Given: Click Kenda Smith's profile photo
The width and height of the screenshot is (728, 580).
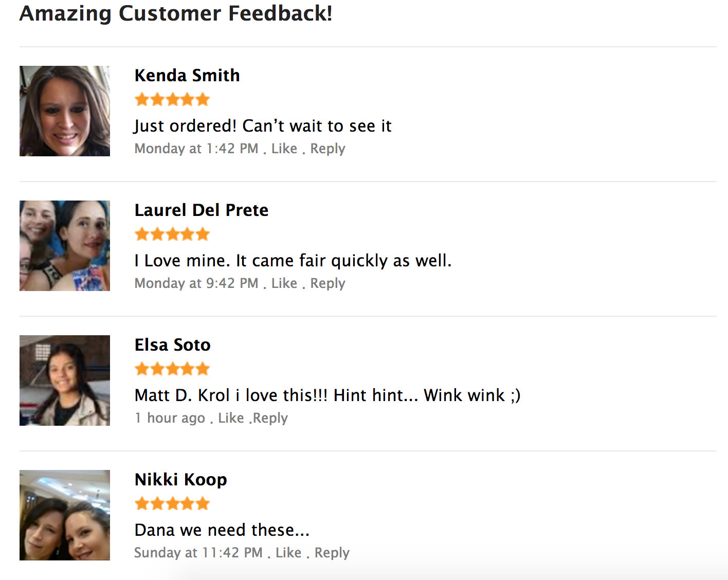Looking at the screenshot, I should pyautogui.click(x=65, y=111).
